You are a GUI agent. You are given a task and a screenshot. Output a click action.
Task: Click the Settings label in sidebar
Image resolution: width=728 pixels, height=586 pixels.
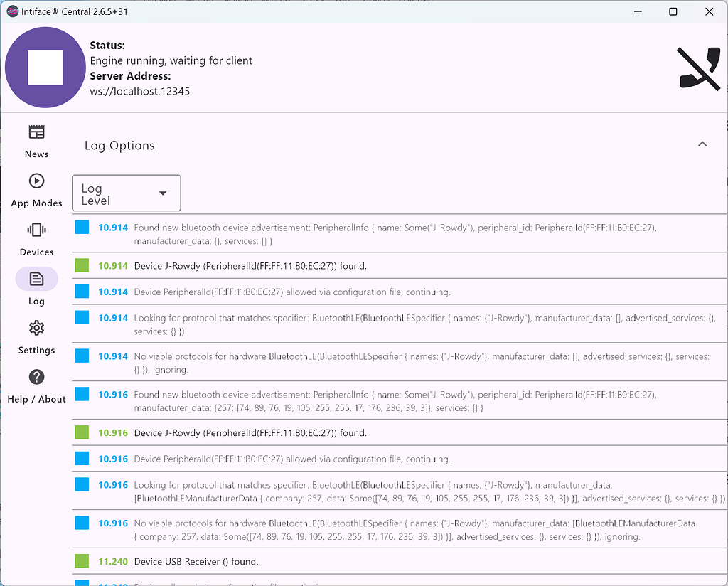(x=36, y=351)
